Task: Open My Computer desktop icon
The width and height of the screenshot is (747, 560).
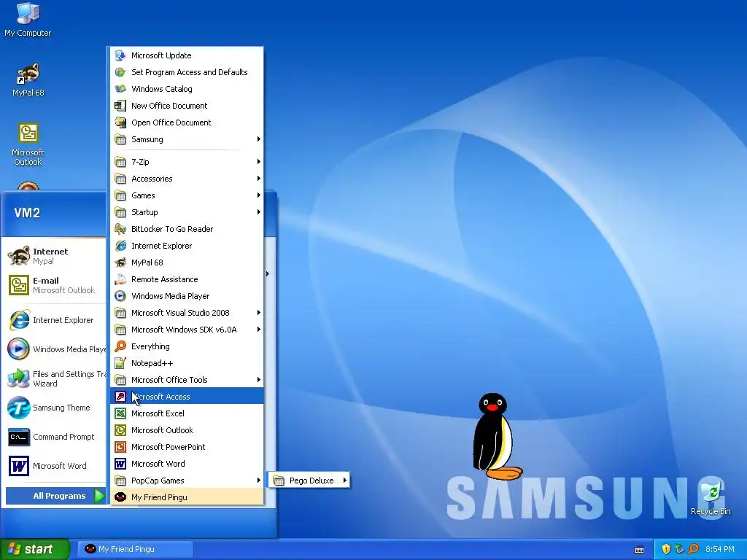Action: (28, 19)
